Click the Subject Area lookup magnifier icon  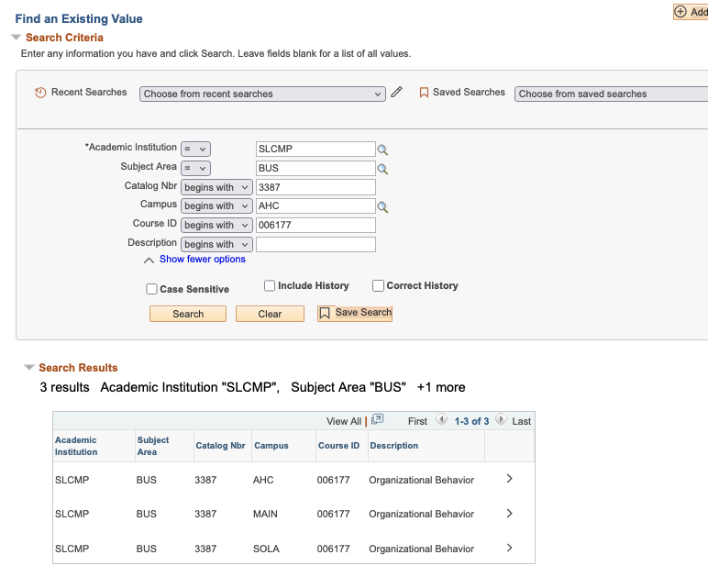point(383,169)
